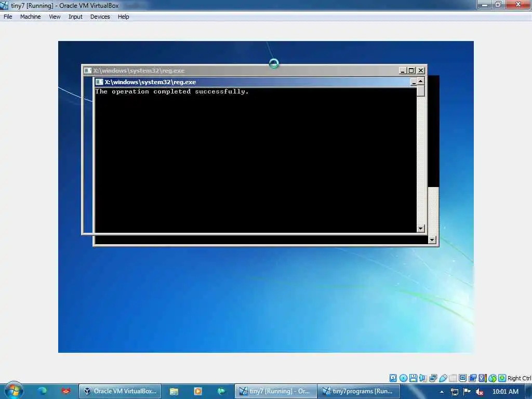Open the Action Center flag icon
The width and height of the screenshot is (532, 399).
(467, 392)
